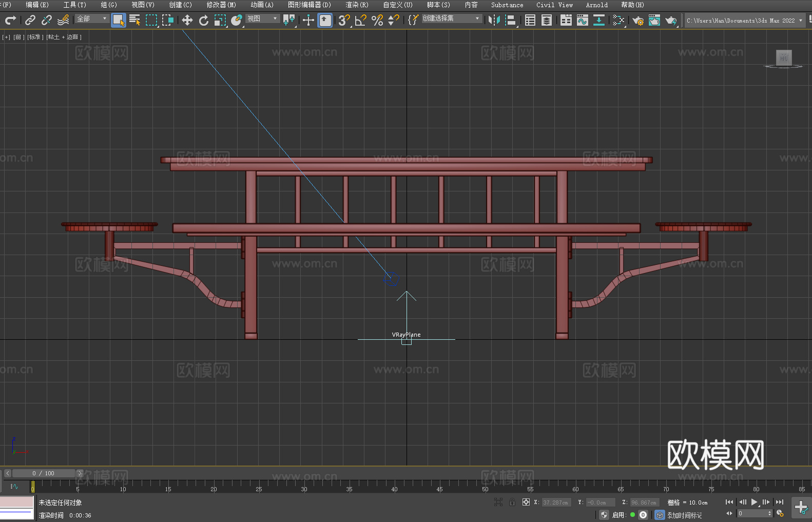This screenshot has height=522, width=812.
Task: Open the selection filter 全部 dropdown
Action: tap(92, 18)
